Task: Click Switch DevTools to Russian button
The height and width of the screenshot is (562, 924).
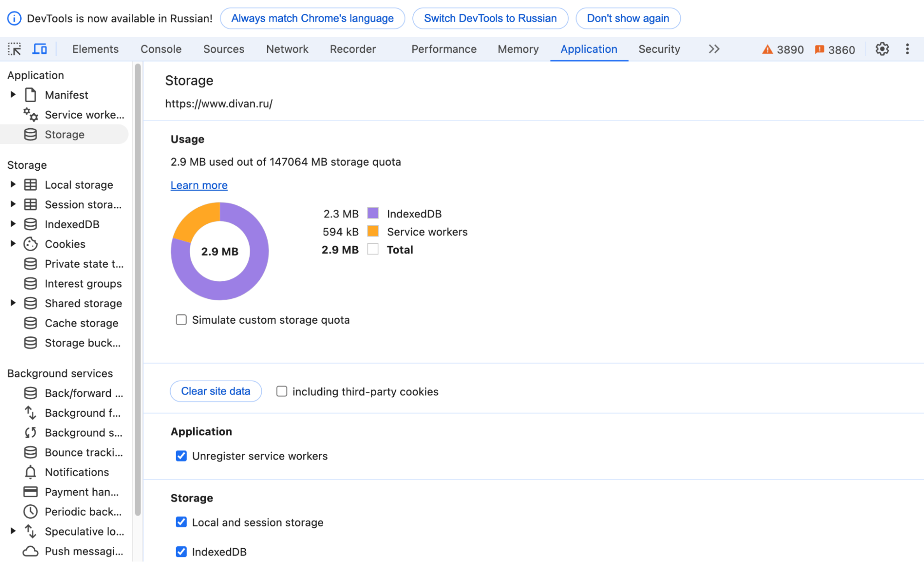Action: [490, 19]
